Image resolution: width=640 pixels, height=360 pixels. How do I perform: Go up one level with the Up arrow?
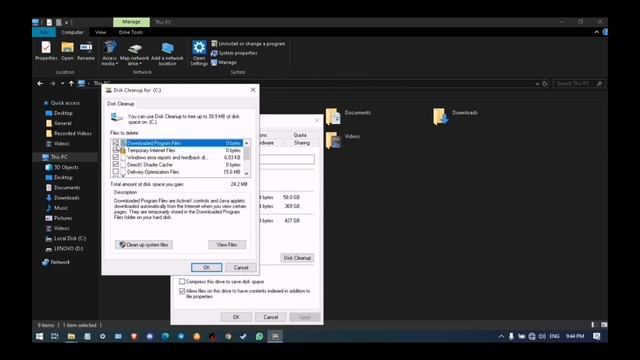click(71, 83)
